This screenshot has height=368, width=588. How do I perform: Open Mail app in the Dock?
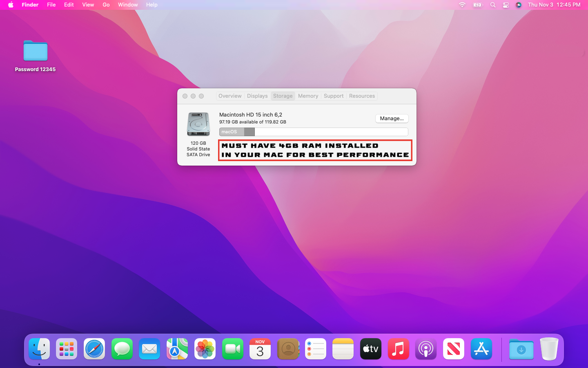coord(149,349)
